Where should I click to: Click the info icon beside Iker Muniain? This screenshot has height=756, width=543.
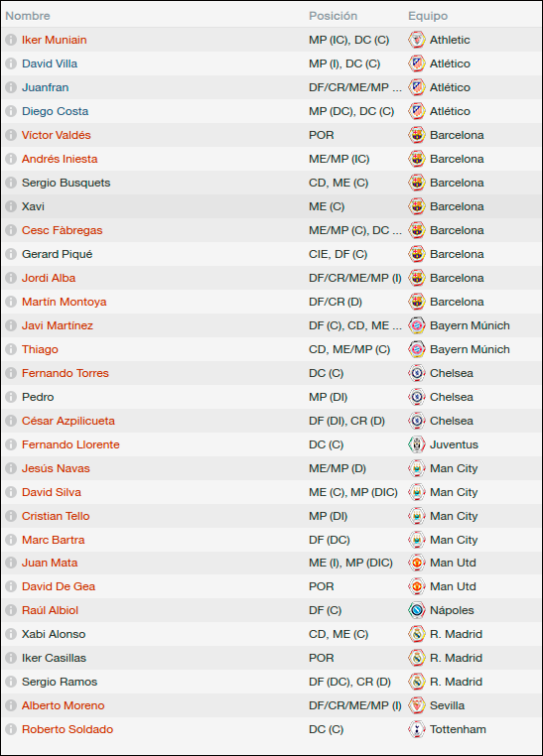pyautogui.click(x=11, y=40)
